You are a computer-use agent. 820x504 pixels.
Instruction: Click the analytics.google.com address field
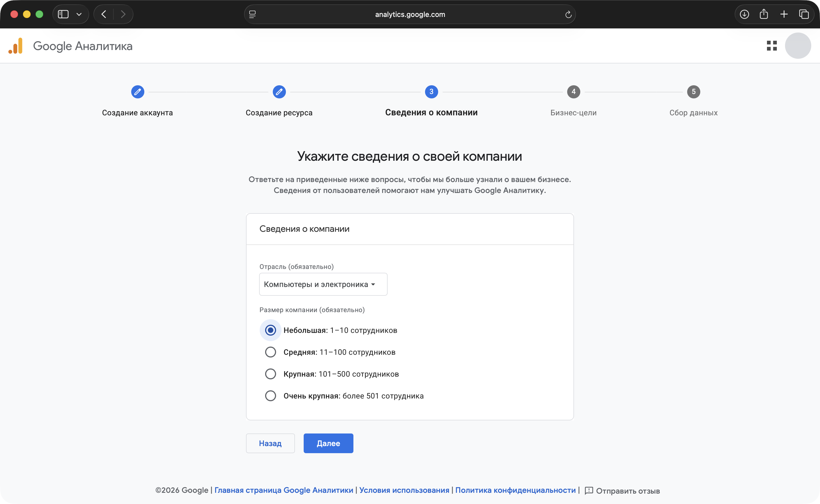(x=410, y=14)
